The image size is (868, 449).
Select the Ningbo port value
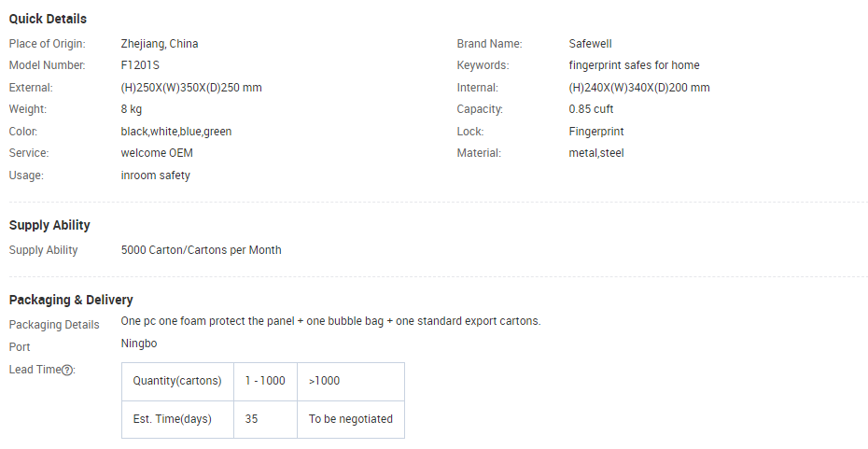pos(139,344)
